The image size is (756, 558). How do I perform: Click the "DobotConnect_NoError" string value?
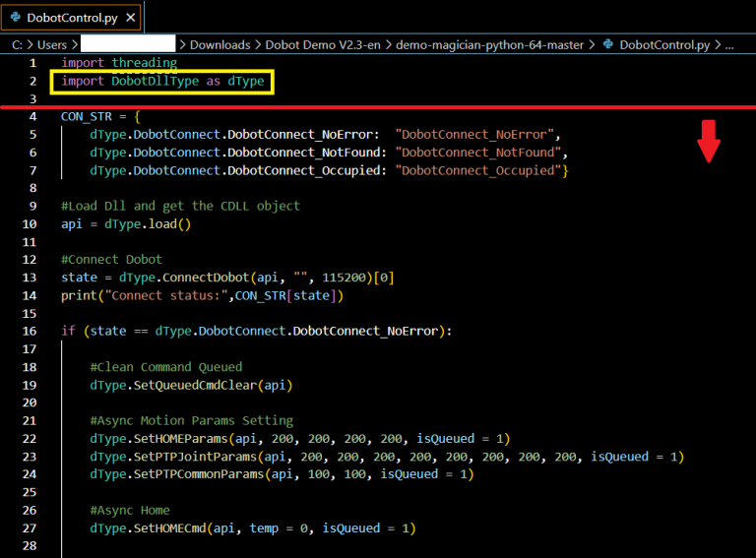(x=474, y=135)
